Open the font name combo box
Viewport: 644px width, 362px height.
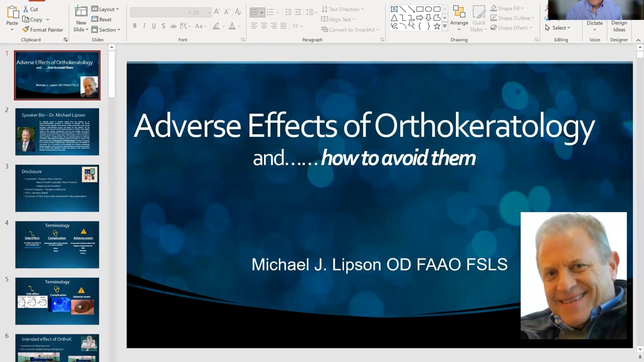[161, 12]
